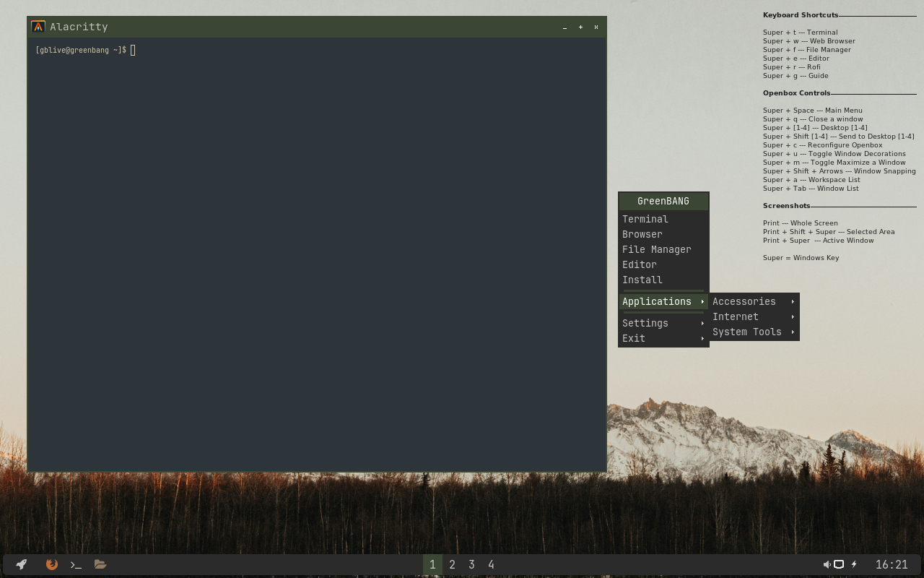Viewport: 924px width, 578px height.
Task: Click the Alacritty title text
Action: (x=79, y=27)
